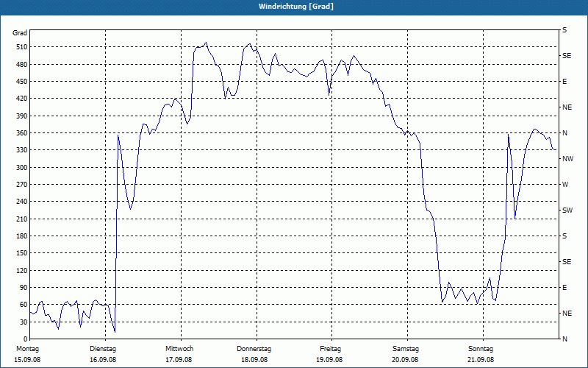
Task: Click the 'Montag' day label
Action: (x=27, y=349)
